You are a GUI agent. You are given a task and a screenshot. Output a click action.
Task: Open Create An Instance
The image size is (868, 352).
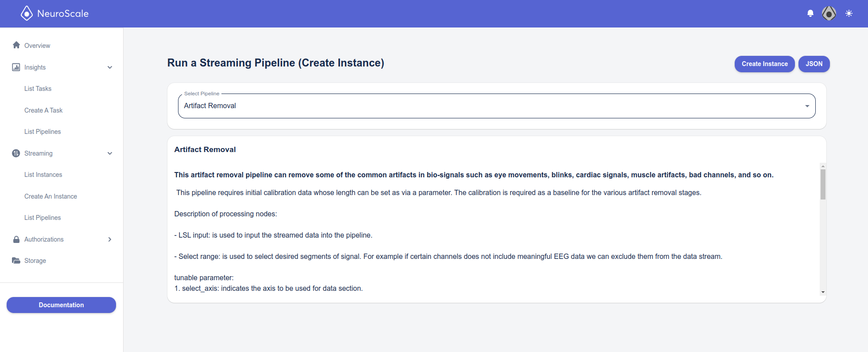(50, 196)
